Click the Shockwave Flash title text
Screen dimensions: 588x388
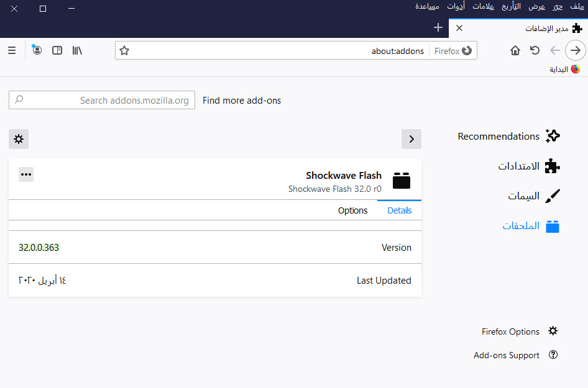[x=344, y=175]
